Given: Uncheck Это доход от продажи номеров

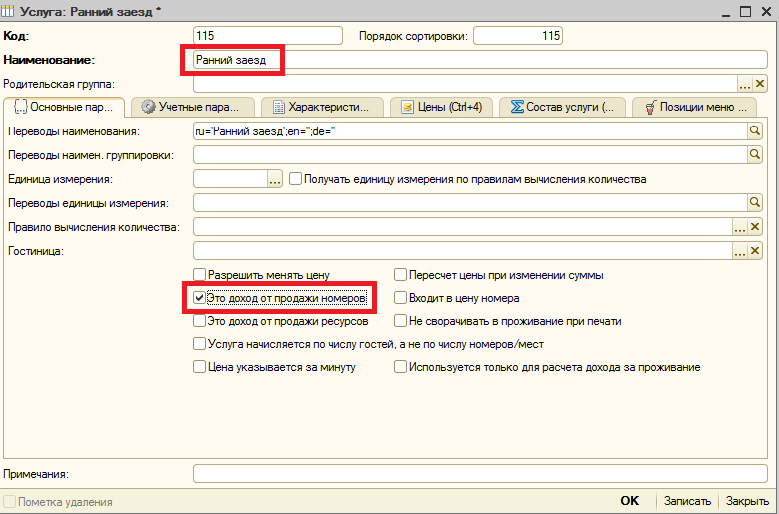Looking at the screenshot, I should (x=199, y=298).
